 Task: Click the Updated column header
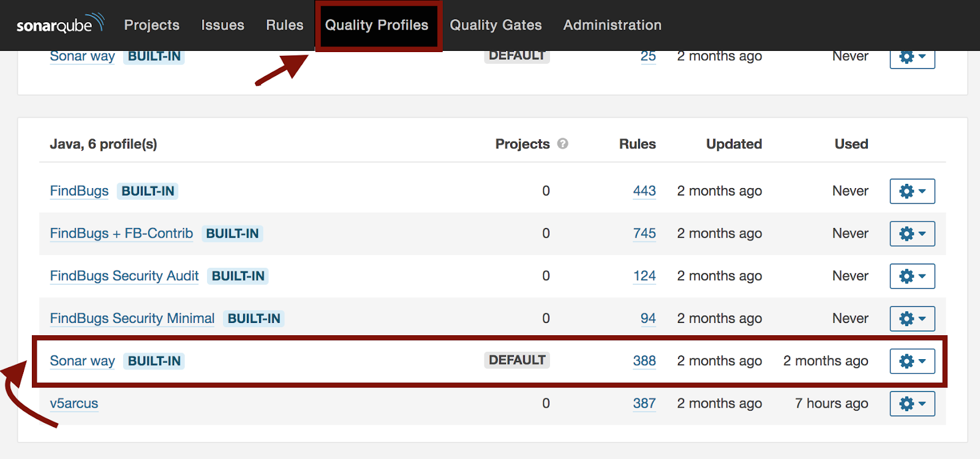(x=734, y=144)
